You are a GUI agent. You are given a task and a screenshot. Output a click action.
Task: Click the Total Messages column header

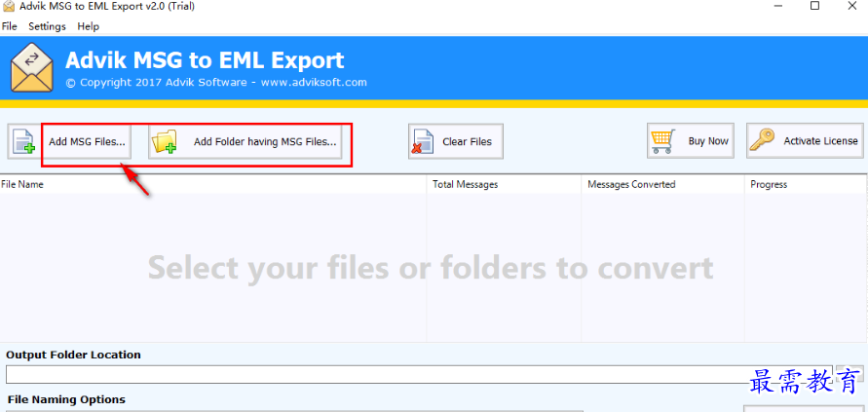(504, 184)
